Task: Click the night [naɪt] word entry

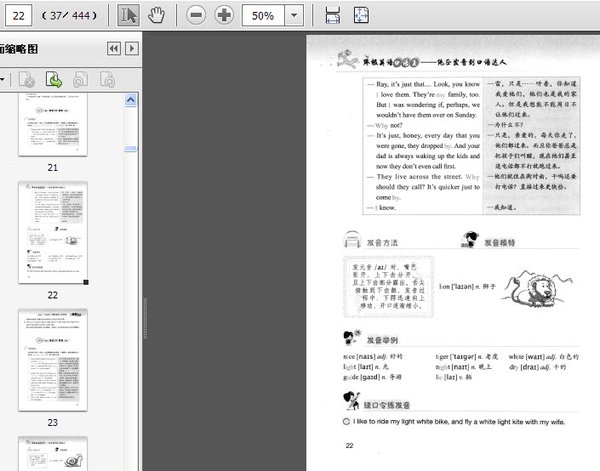Action: [463, 367]
